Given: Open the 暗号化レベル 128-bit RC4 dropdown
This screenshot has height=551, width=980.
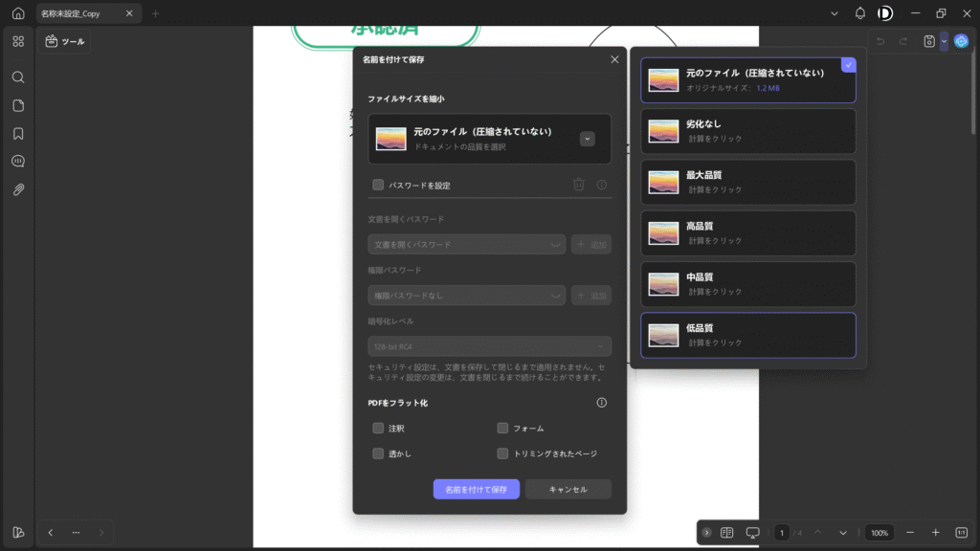Looking at the screenshot, I should [x=489, y=346].
